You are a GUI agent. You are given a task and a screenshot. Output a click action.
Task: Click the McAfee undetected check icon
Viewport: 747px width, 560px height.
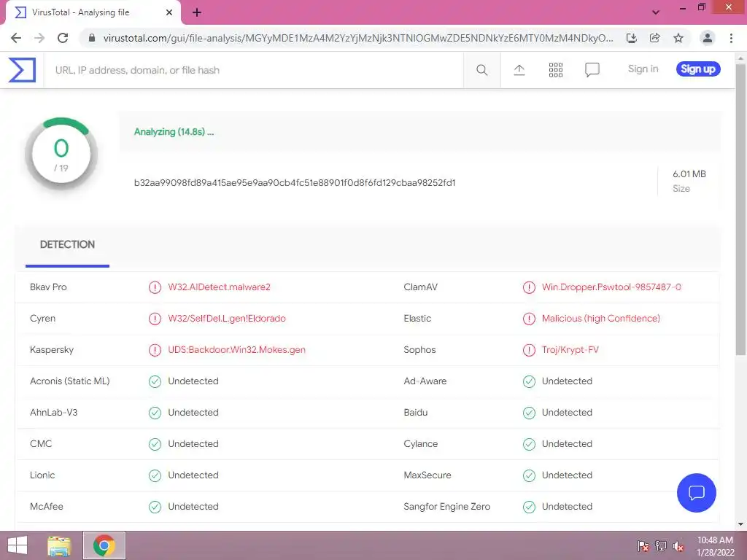pyautogui.click(x=155, y=507)
